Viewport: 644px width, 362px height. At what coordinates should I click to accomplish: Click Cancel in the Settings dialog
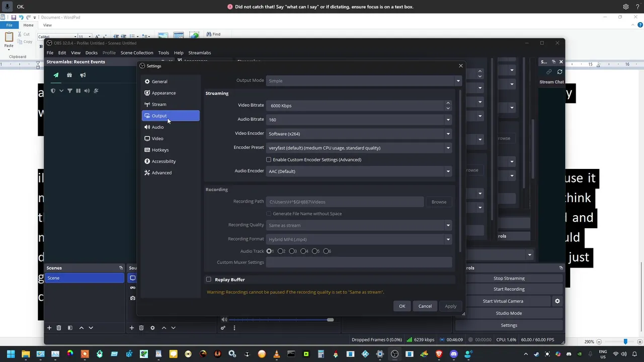coord(425,306)
